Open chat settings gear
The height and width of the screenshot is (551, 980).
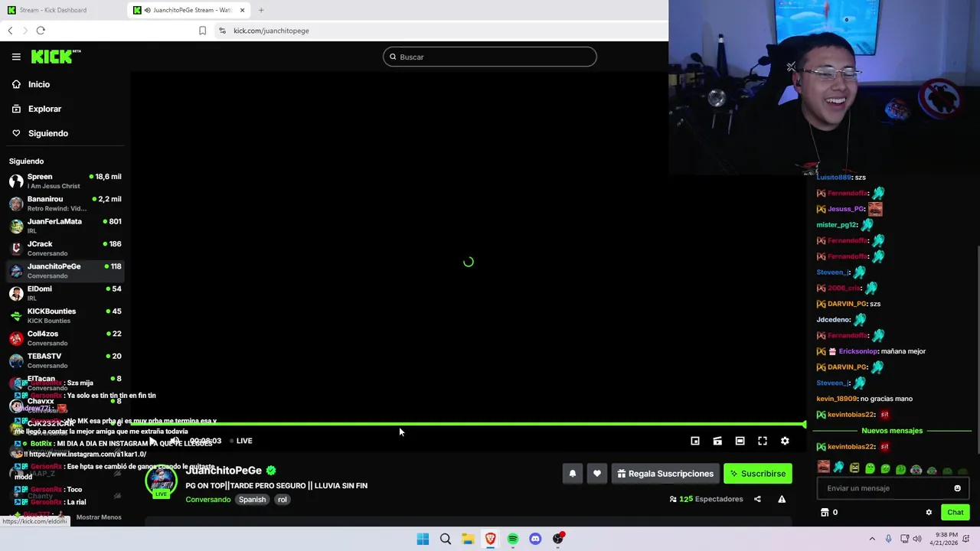click(x=929, y=513)
